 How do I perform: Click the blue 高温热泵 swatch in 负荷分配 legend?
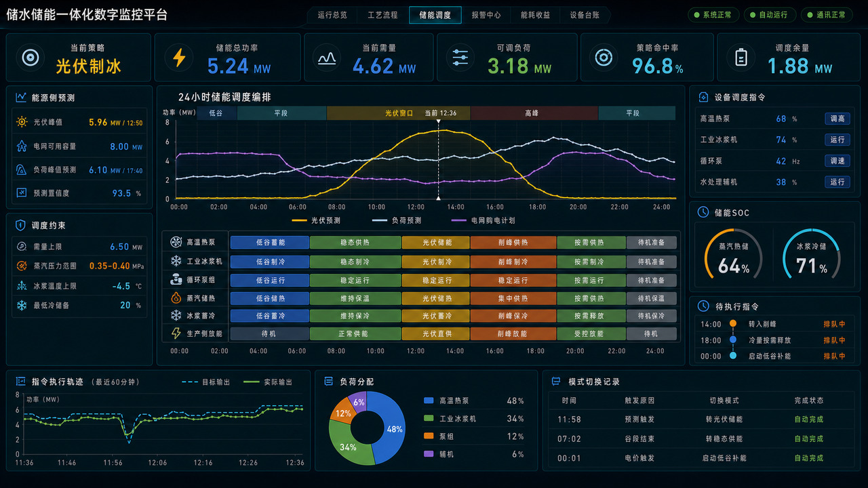coord(428,401)
